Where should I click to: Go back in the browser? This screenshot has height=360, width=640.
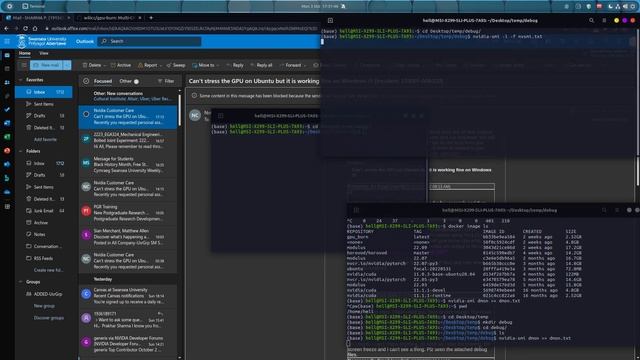pos(6,29)
